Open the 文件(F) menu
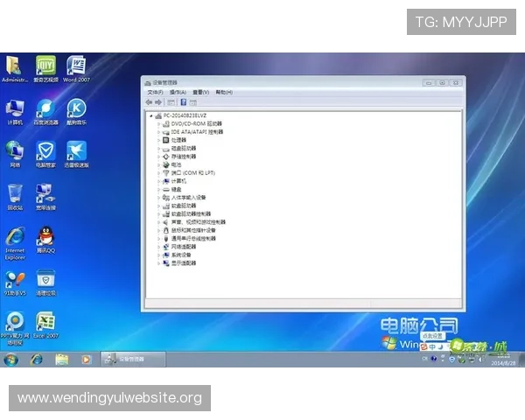Screen dimensions: 525x420 (x=155, y=92)
